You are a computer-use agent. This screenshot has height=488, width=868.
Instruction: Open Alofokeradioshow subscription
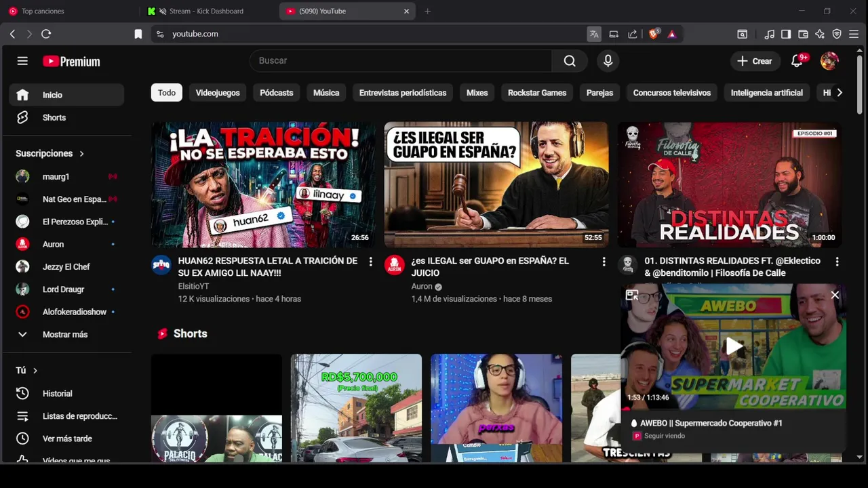pyautogui.click(x=66, y=312)
